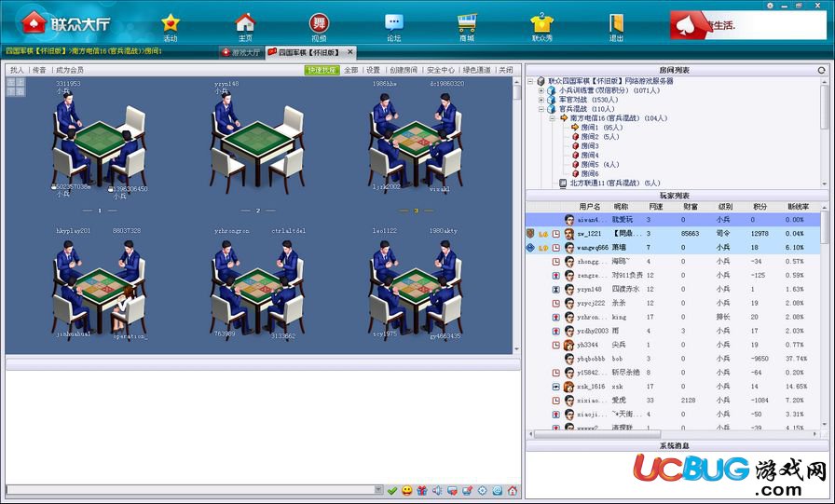835x504 pixels.
Task: Click table 1 game board
Action: point(99,138)
